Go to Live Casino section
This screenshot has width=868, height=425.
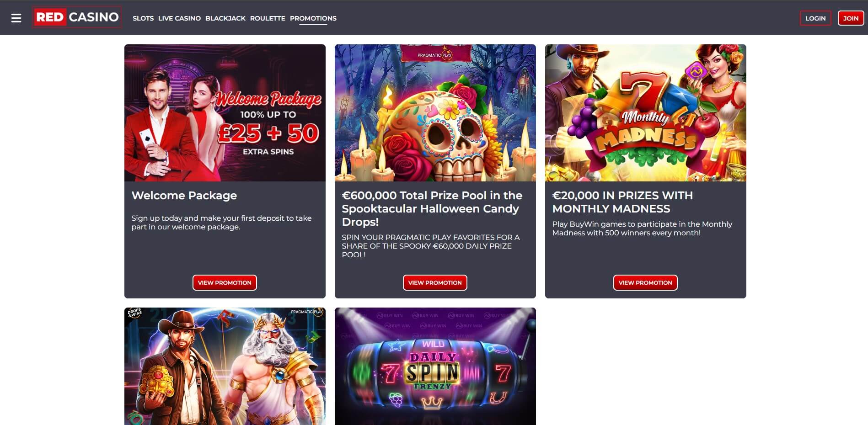[x=179, y=18]
